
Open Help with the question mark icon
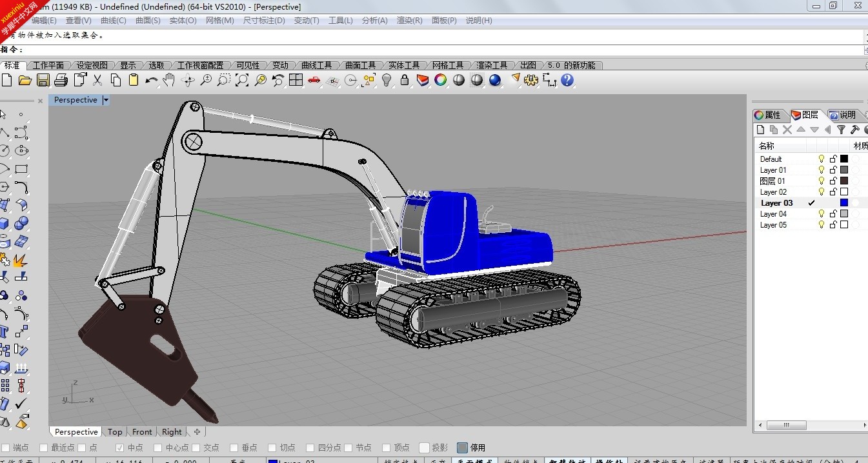(x=567, y=80)
